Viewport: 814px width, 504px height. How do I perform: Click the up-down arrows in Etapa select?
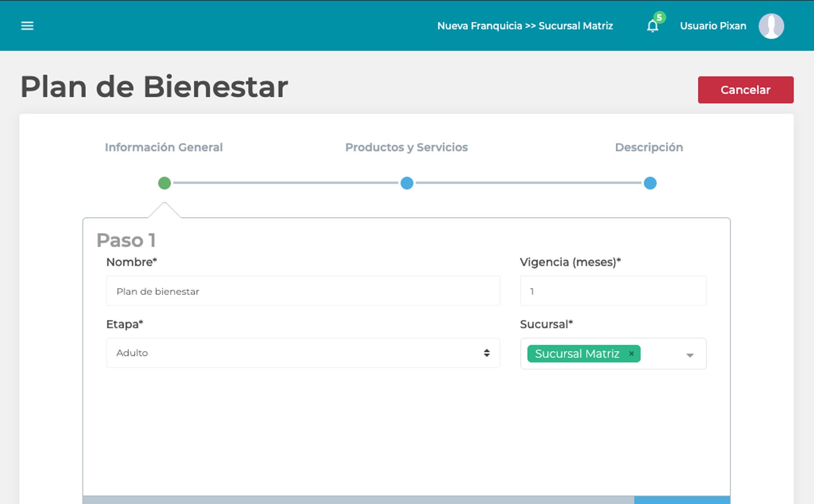click(486, 353)
